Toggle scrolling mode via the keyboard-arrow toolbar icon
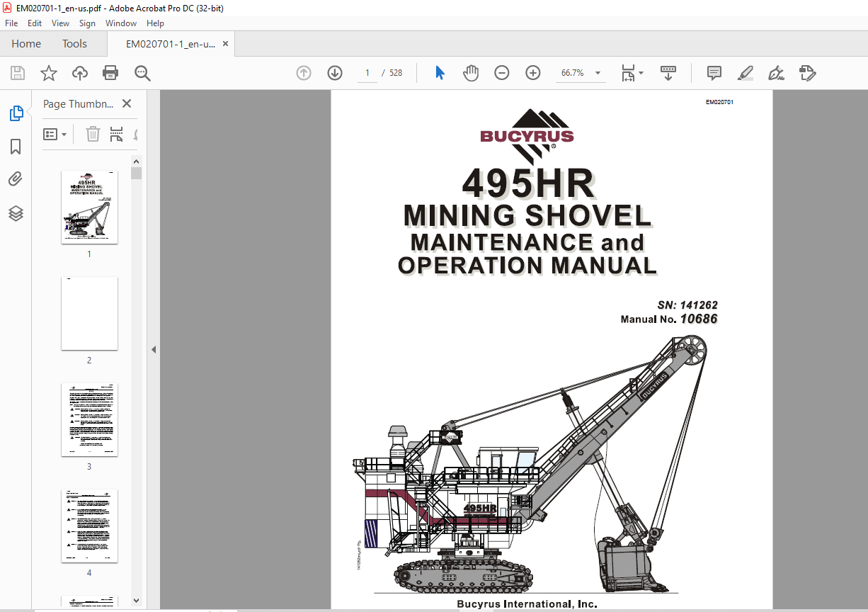The image size is (868, 612). pos(668,73)
